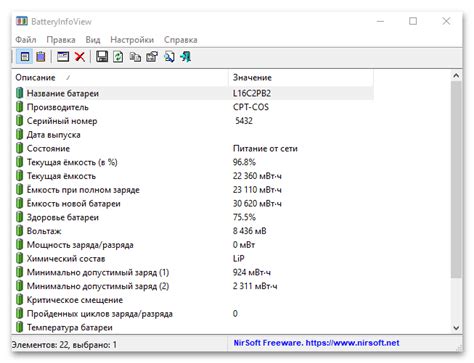The width and height of the screenshot is (474, 363).
Task: Click battery icon beside Состояние
Action: click(x=20, y=148)
